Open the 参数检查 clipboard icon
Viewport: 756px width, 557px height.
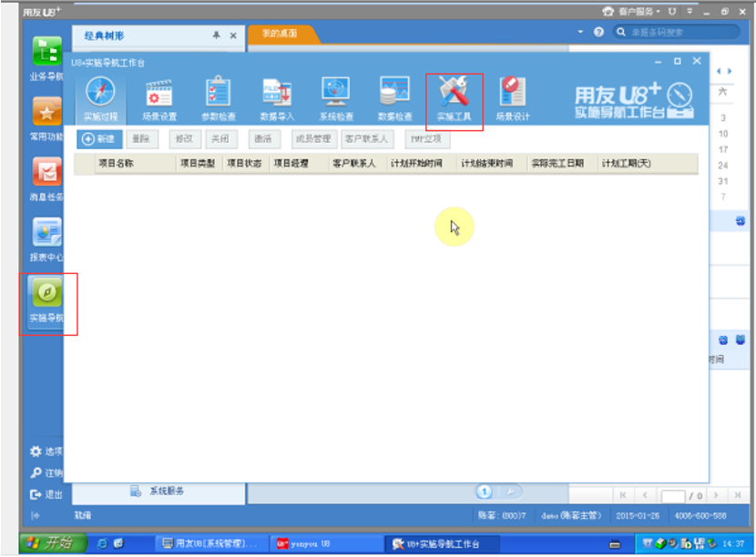tap(219, 99)
